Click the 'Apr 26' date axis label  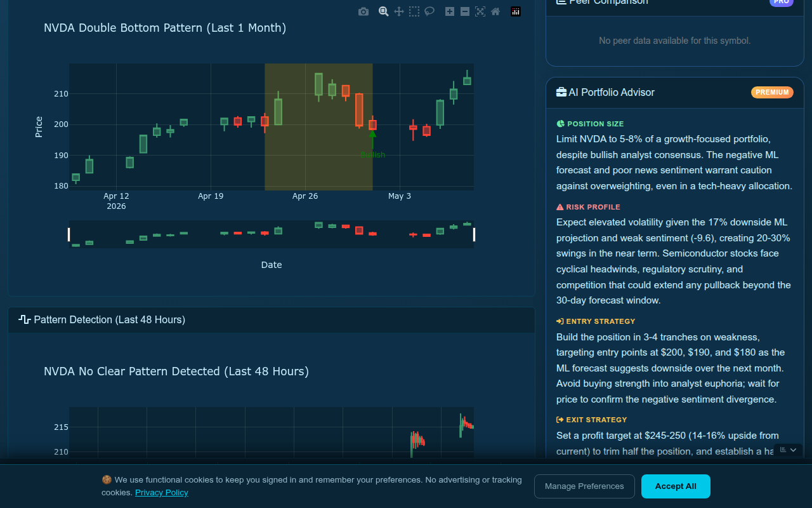[305, 196]
